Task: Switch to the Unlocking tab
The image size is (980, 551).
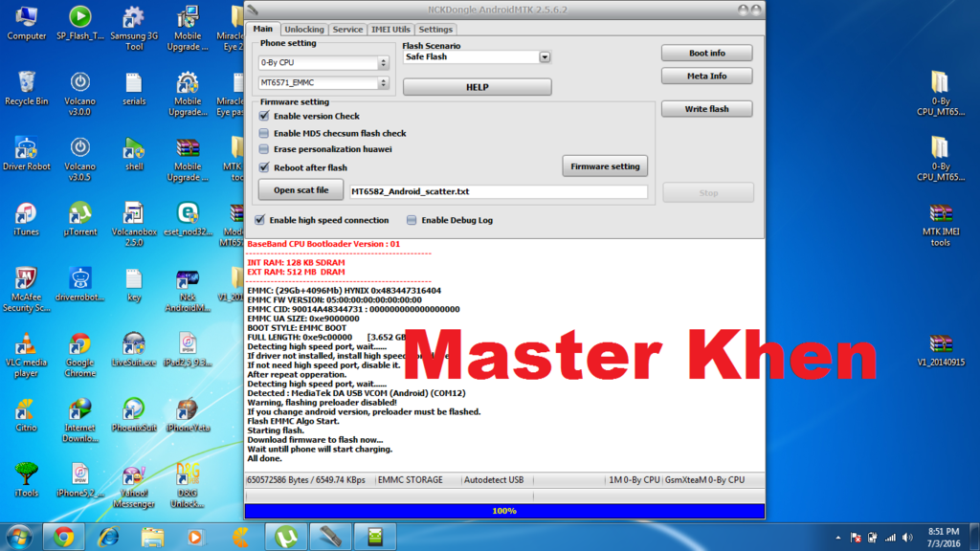Action: coord(304,30)
